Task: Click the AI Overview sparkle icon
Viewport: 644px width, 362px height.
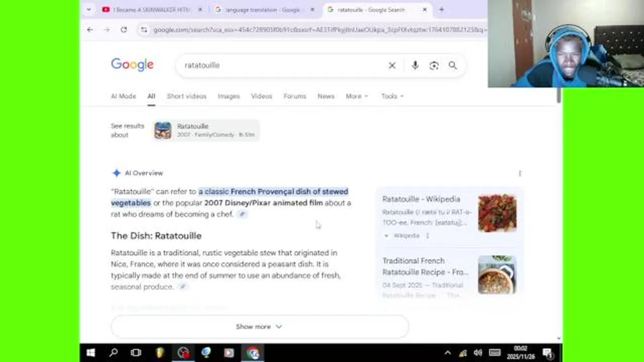Action: [x=116, y=173]
